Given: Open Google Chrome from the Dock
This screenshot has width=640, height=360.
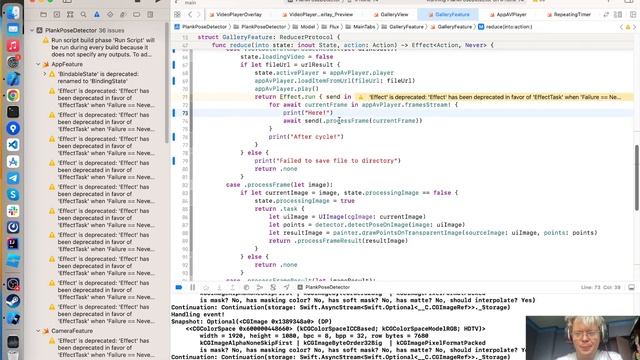Looking at the screenshot, I should tap(13, 95).
